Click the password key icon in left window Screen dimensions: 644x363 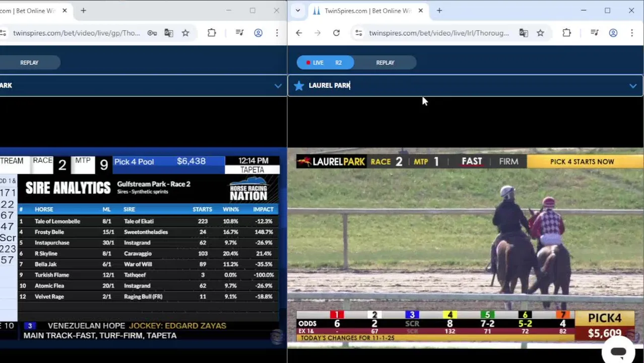coord(152,33)
